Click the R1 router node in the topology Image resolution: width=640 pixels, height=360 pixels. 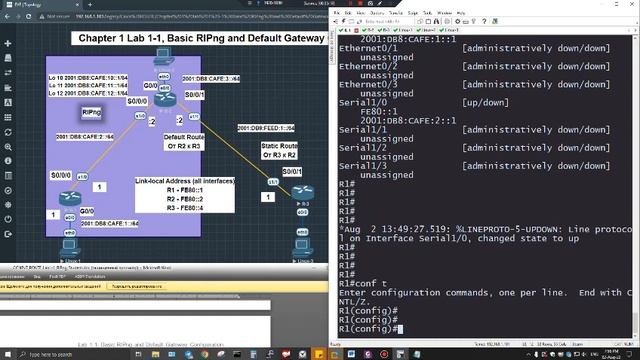(70, 199)
